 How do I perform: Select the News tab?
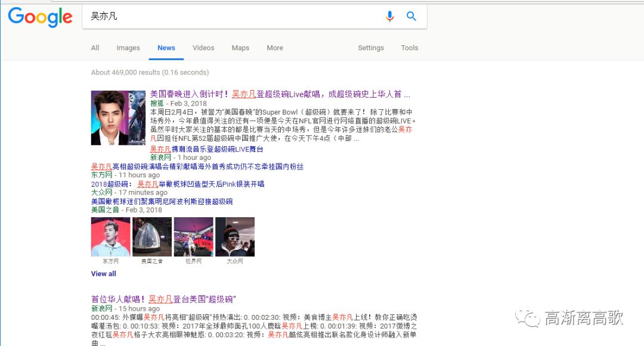[x=166, y=48]
